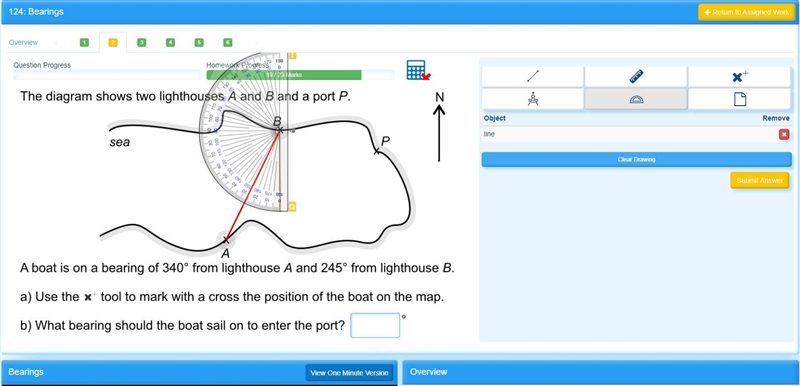Open the Overview tab
The height and width of the screenshot is (386, 800).
coord(23,42)
